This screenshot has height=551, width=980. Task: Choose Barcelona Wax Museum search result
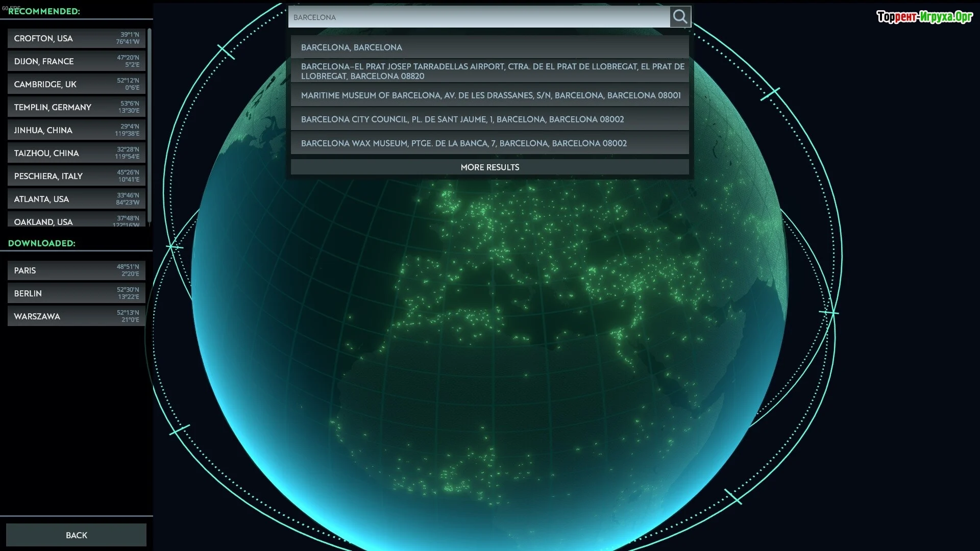tap(489, 143)
